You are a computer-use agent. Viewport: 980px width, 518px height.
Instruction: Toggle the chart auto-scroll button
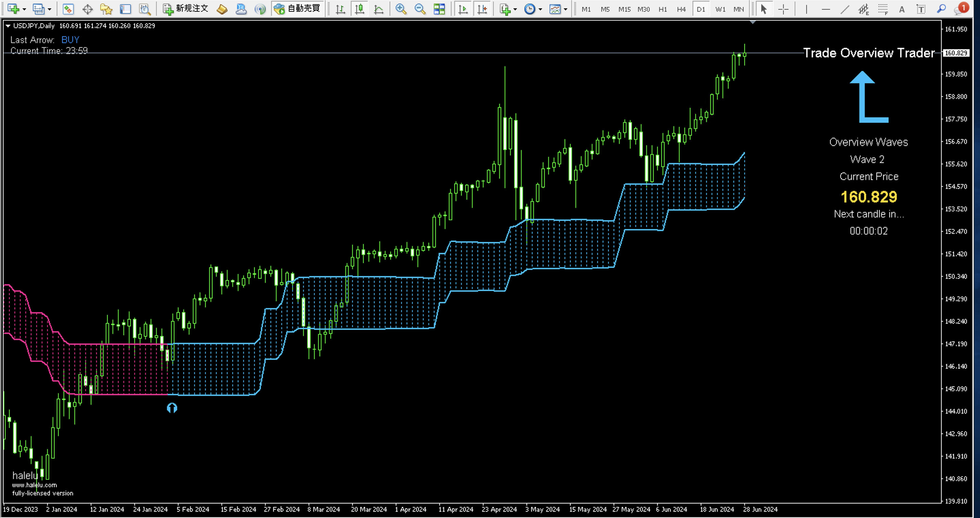point(463,9)
